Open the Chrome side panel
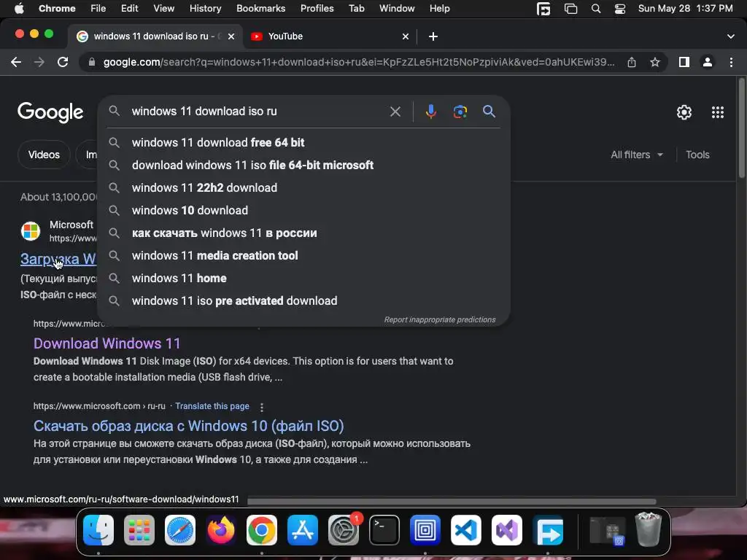Screen dimensions: 747x560 684,62
